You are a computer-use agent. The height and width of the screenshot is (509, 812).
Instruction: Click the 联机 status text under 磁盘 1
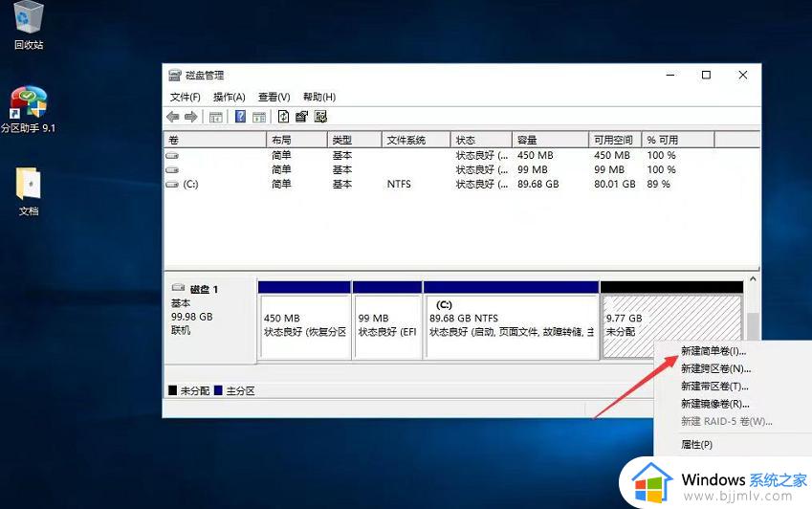(x=181, y=330)
